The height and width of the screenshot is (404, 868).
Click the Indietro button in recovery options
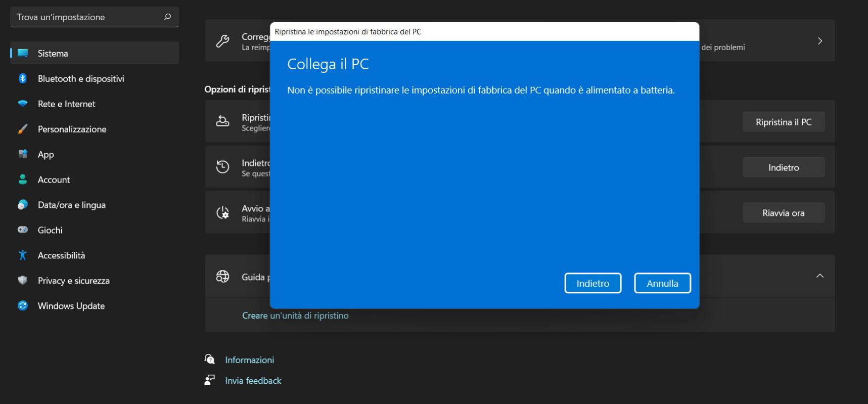[x=784, y=167]
